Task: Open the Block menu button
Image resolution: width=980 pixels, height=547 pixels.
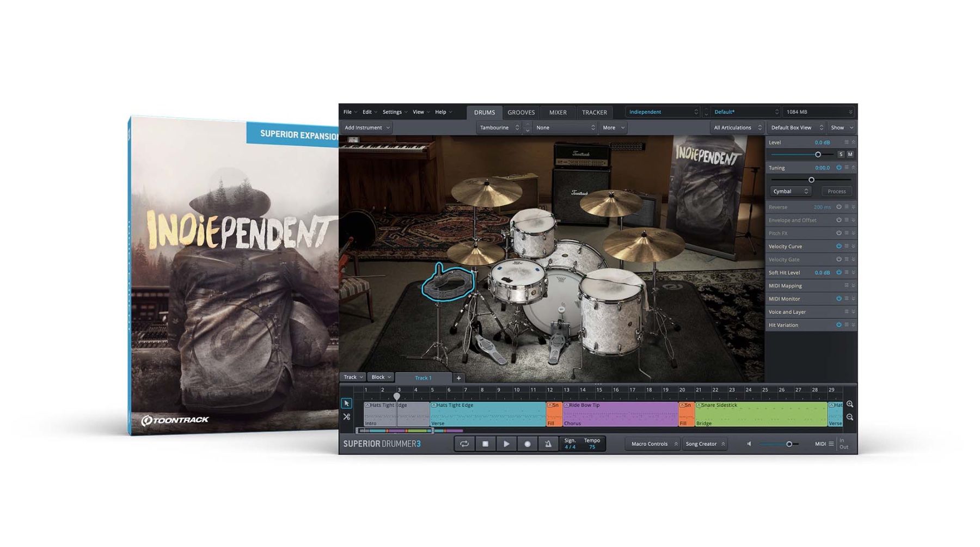Action: (381, 377)
